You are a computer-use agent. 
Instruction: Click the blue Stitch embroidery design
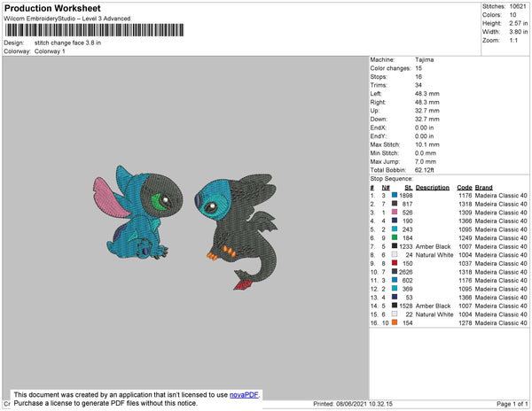click(137, 213)
